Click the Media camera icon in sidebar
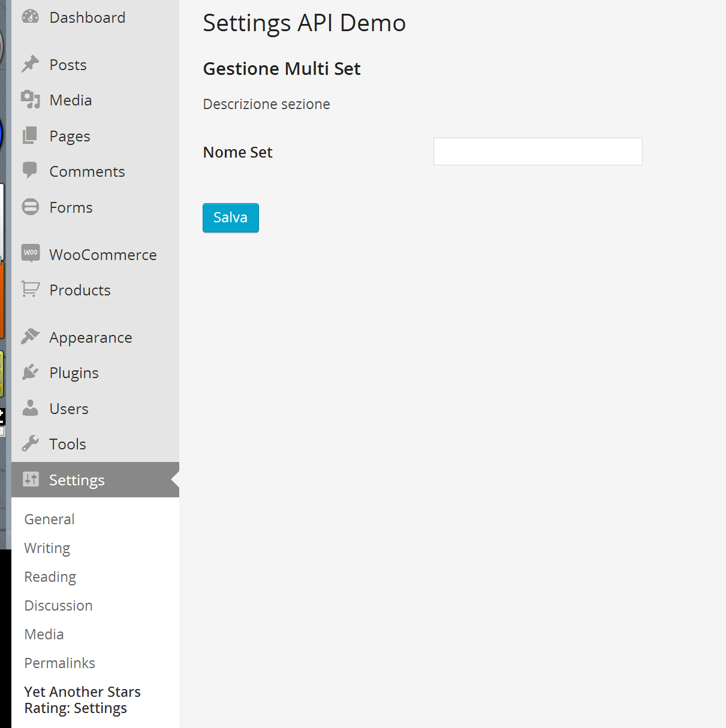The height and width of the screenshot is (728, 726). (x=30, y=99)
